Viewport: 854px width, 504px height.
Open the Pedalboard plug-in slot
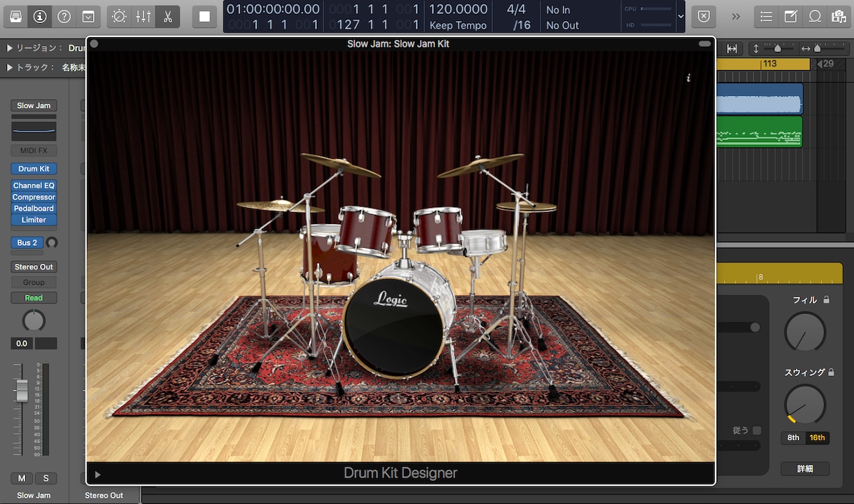point(34,209)
